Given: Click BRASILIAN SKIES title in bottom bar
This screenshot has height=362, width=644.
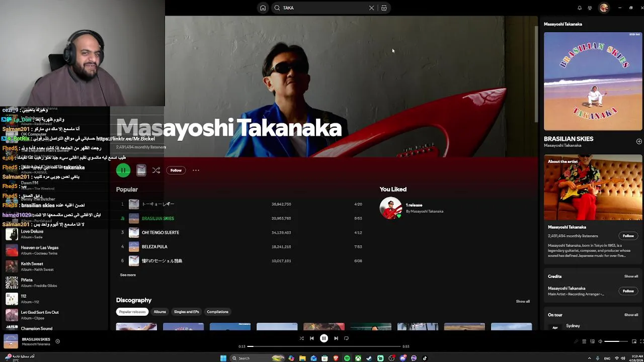Looking at the screenshot, I should tap(36, 339).
